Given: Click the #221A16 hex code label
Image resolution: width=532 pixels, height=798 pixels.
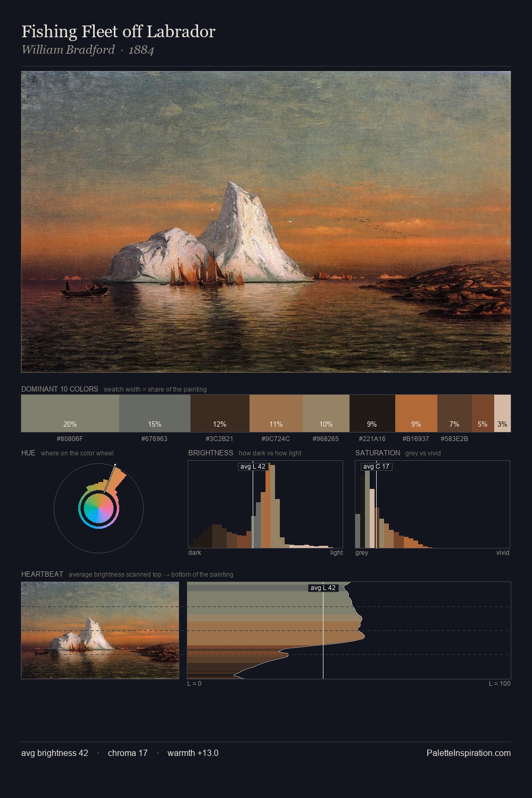Looking at the screenshot, I should click(372, 439).
